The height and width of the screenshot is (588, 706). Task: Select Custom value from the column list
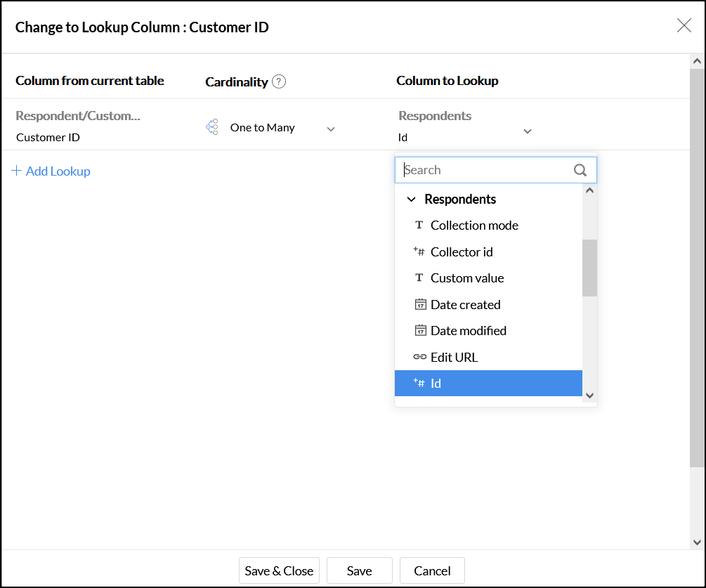(x=467, y=278)
